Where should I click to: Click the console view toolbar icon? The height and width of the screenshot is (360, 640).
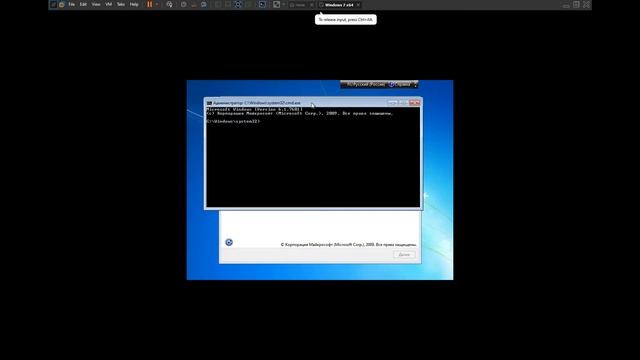tap(262, 4)
